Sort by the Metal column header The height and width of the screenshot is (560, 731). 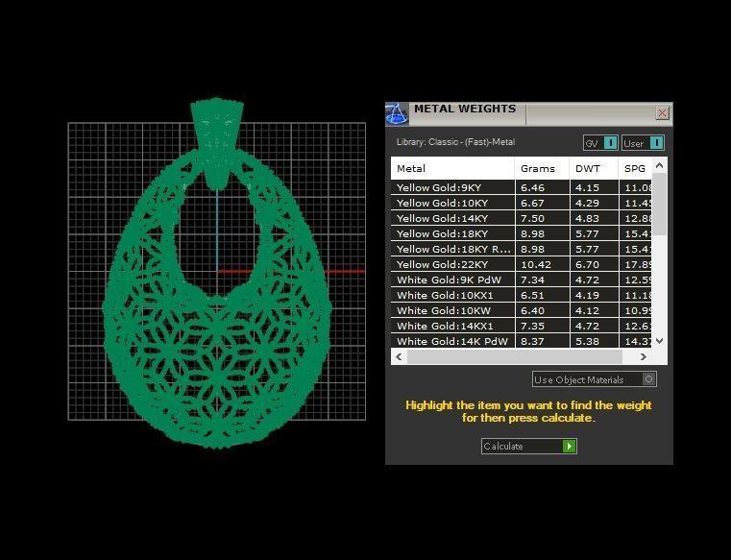pos(452,168)
